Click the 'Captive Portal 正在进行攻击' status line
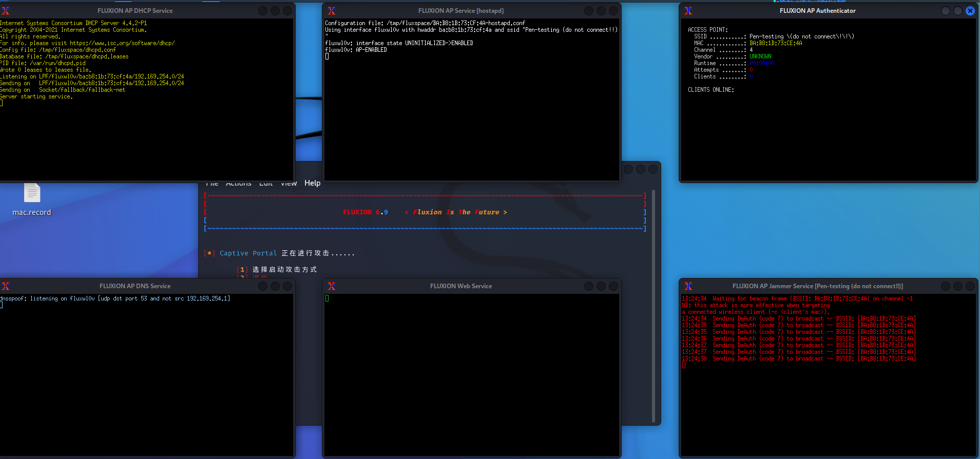980x459 pixels. 286,253
